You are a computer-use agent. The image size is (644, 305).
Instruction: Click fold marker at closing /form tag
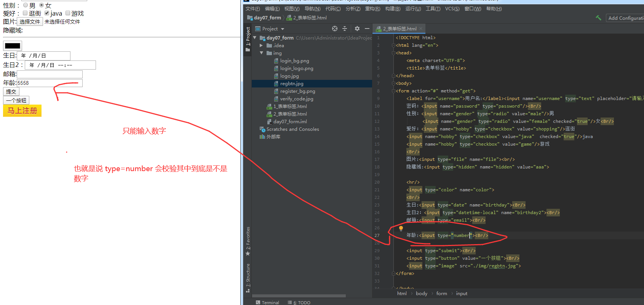point(393,273)
